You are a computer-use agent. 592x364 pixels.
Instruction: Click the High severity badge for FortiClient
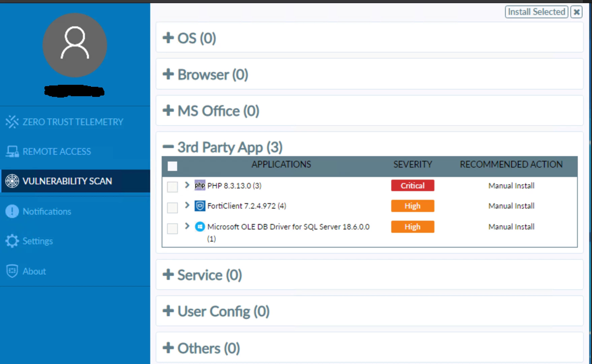413,206
